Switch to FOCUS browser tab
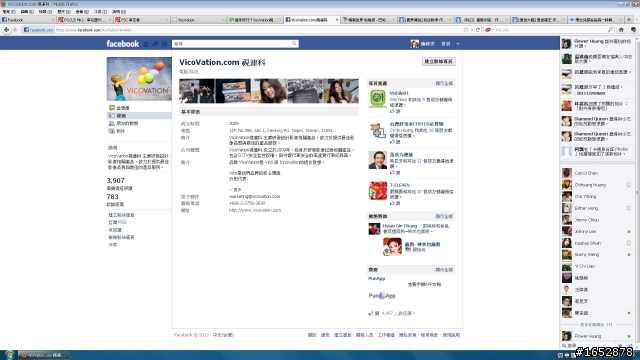The width and height of the screenshot is (640, 360). [x=84, y=20]
